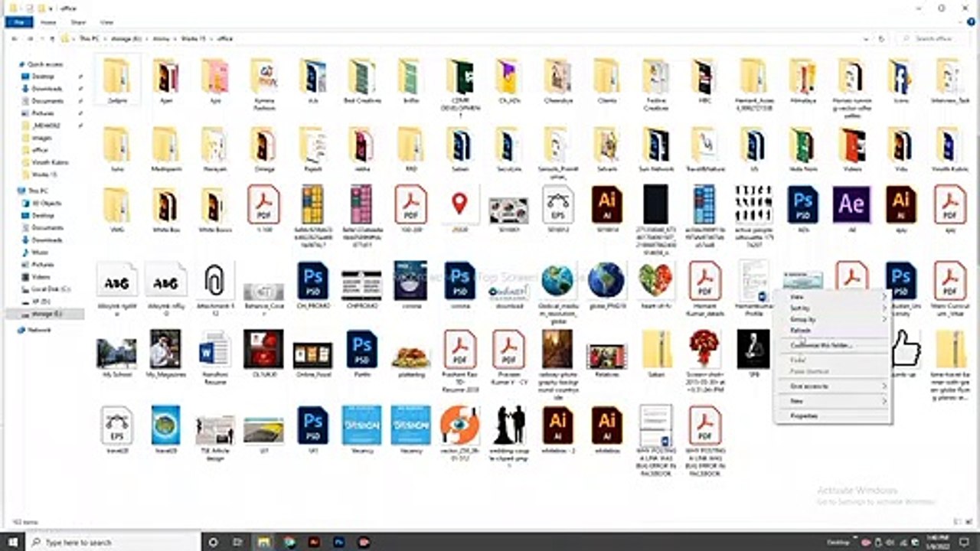This screenshot has height=551, width=980.
Task: Select the Illustrator file beside the EPS file
Action: click(x=606, y=209)
